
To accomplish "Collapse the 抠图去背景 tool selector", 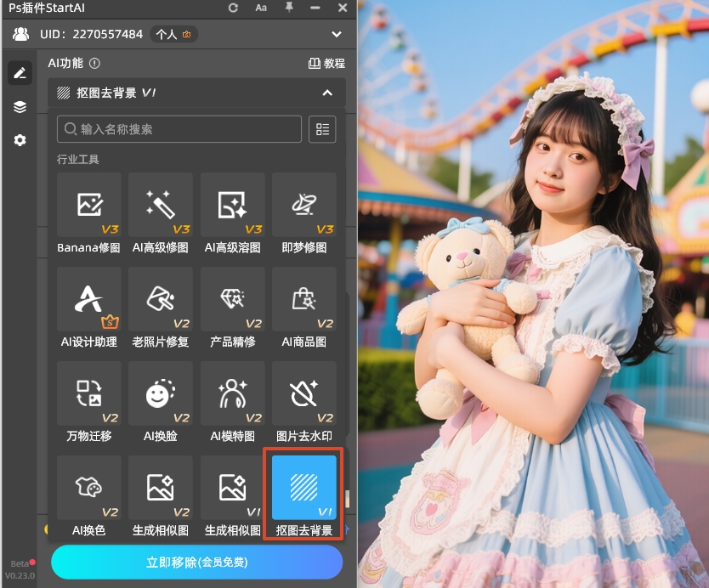I will click(327, 93).
